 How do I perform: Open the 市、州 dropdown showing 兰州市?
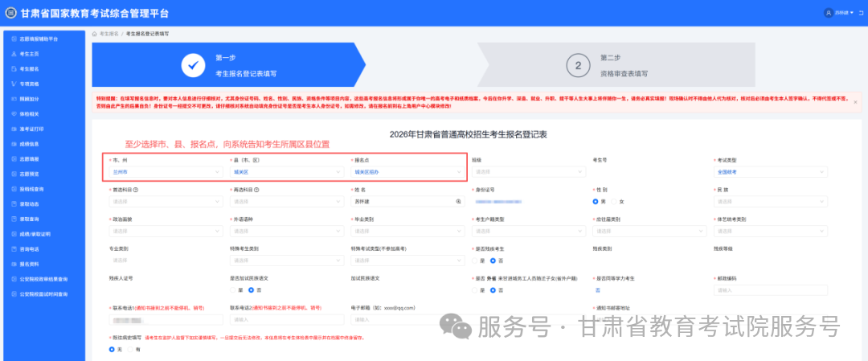point(164,171)
